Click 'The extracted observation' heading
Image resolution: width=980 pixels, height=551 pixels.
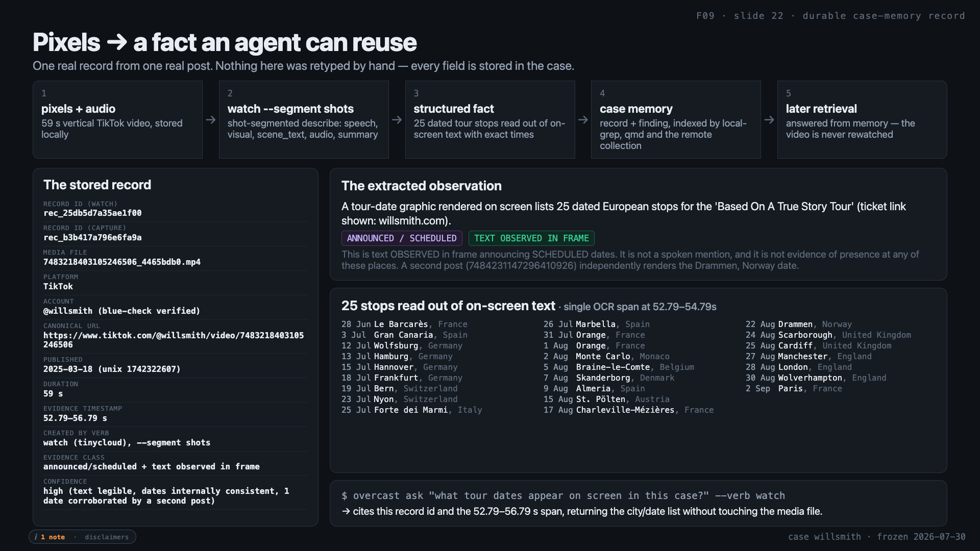[422, 186]
